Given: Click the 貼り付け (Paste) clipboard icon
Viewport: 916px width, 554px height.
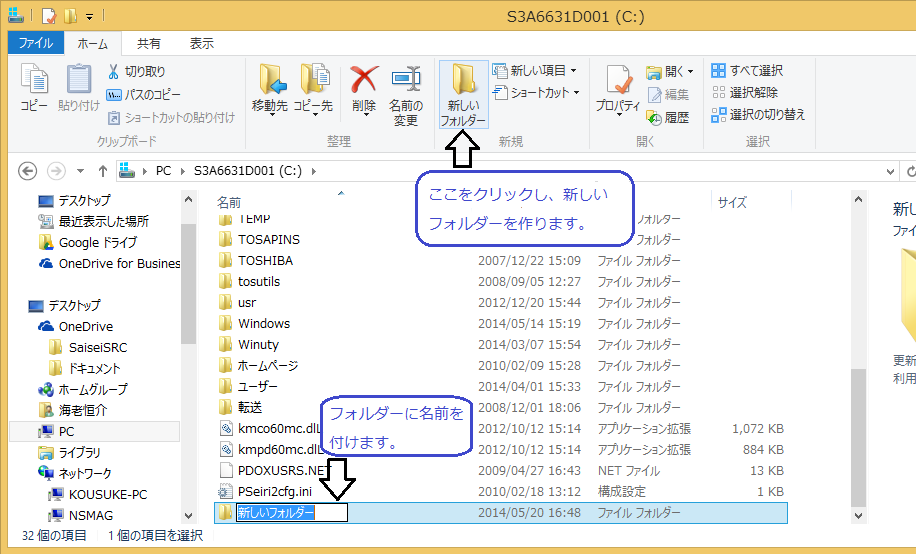Looking at the screenshot, I should point(78,88).
